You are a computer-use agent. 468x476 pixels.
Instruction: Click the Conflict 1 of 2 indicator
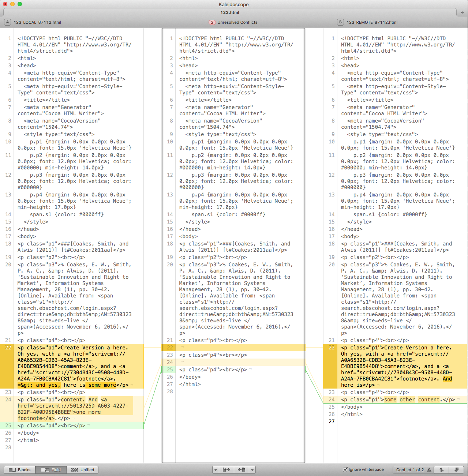tap(409, 470)
